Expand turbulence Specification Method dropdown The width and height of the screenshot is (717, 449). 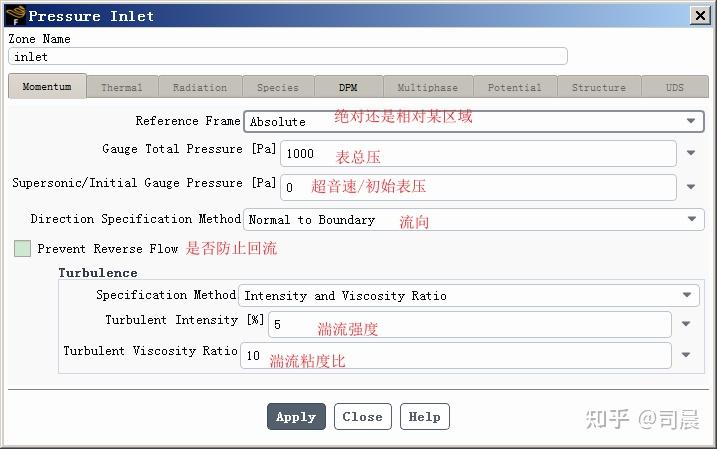click(469, 295)
